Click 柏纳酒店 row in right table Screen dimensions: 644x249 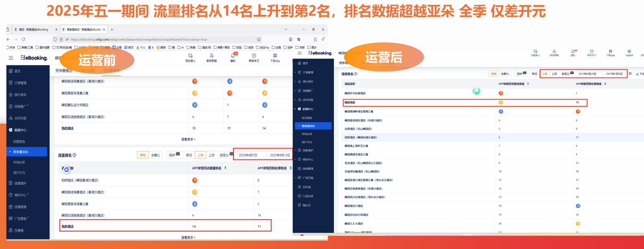click(x=361, y=138)
